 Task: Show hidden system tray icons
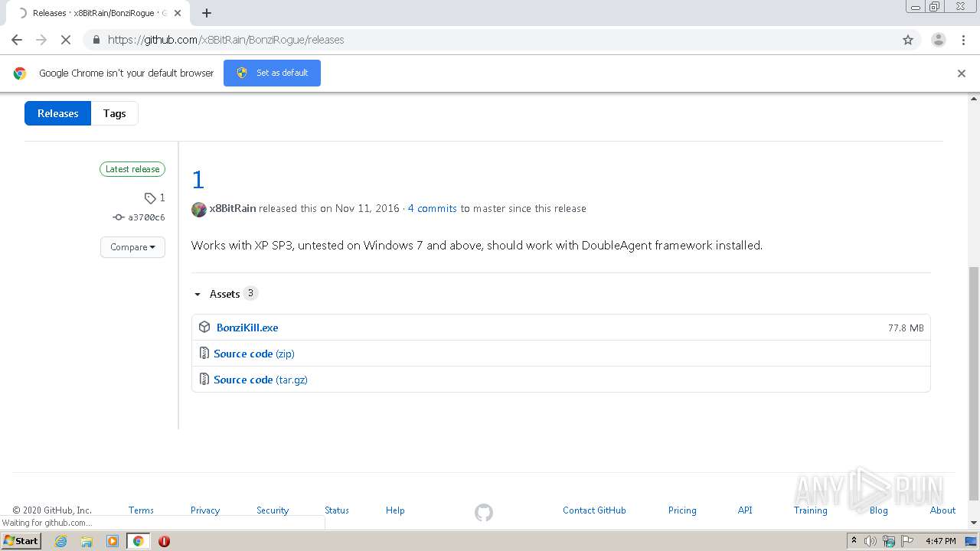click(x=854, y=541)
